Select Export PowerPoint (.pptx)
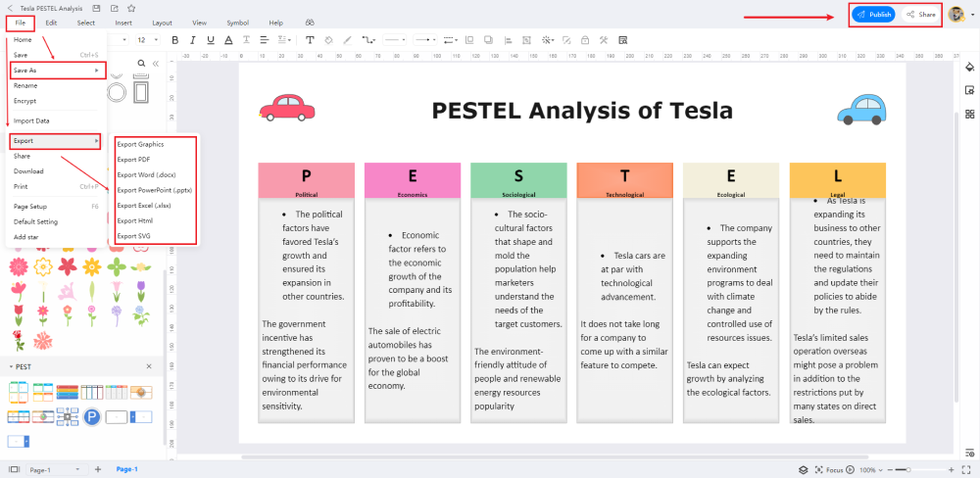This screenshot has height=479, width=980. tap(156, 190)
